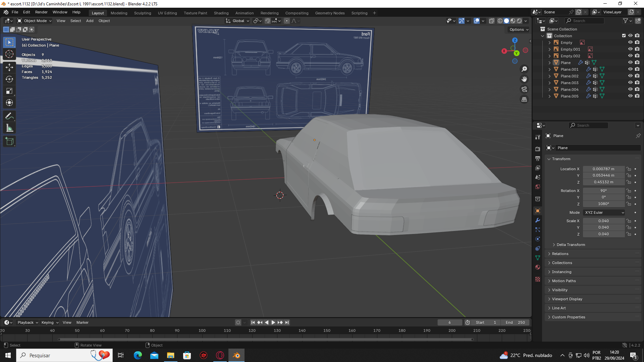
Task: Disable Plane.005 render camera icon
Action: pyautogui.click(x=637, y=96)
